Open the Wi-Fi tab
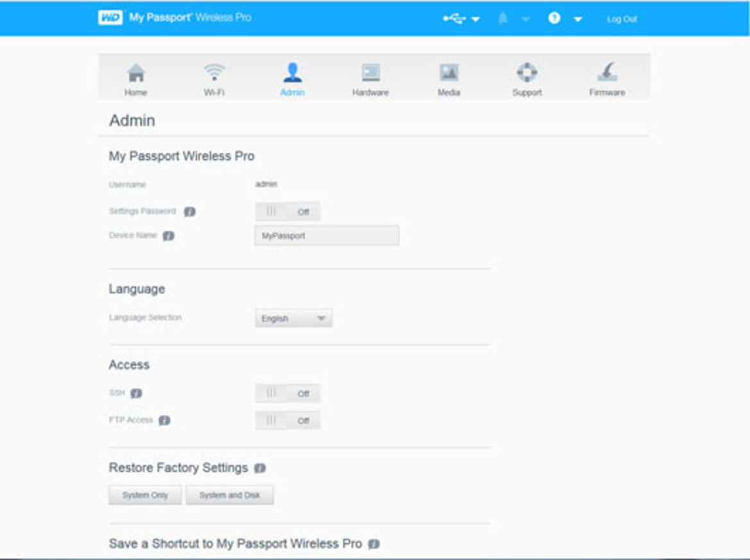The image size is (750, 560). 214,80
